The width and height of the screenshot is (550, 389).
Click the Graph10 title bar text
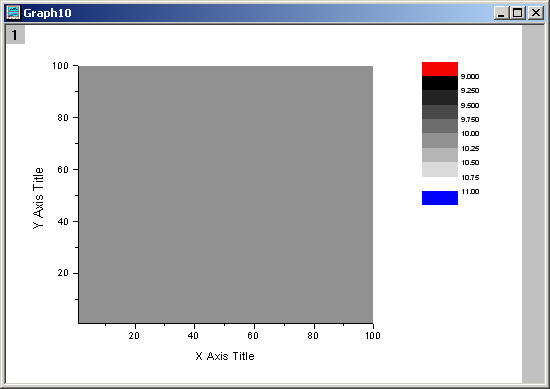[47, 13]
